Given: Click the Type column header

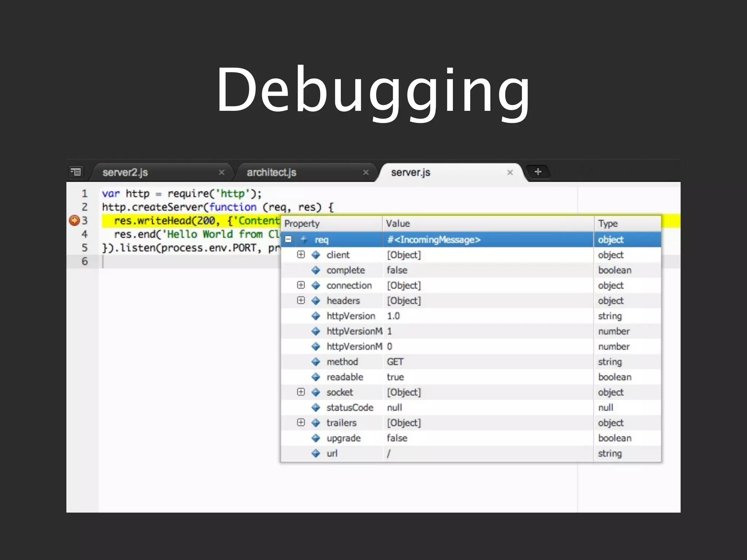Looking at the screenshot, I should click(x=628, y=223).
